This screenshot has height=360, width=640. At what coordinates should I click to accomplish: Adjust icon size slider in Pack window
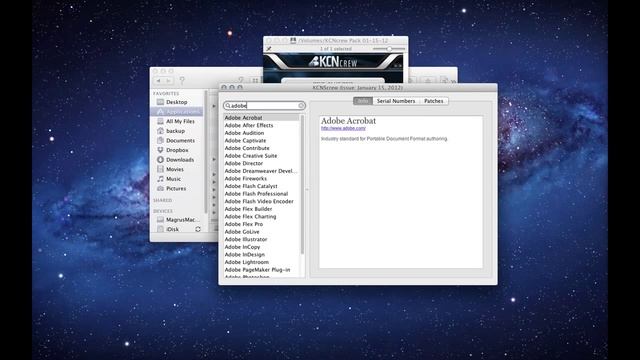[x=389, y=49]
